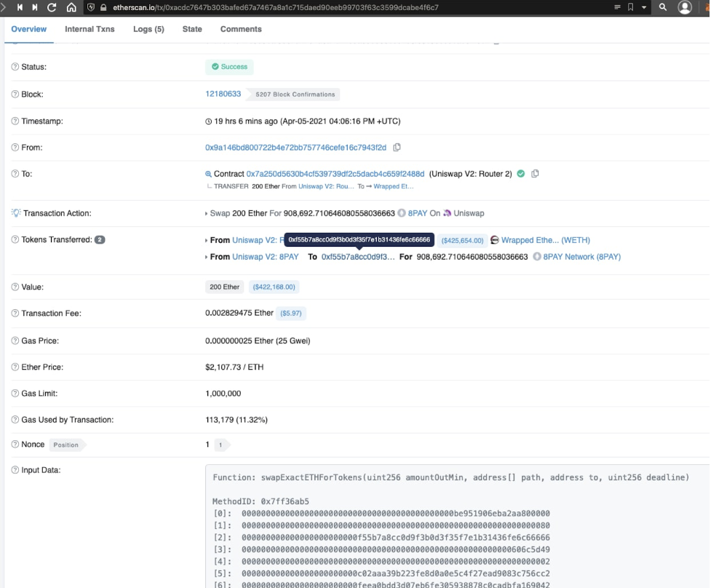
Task: Open the Logs (5) tab
Action: (x=148, y=29)
